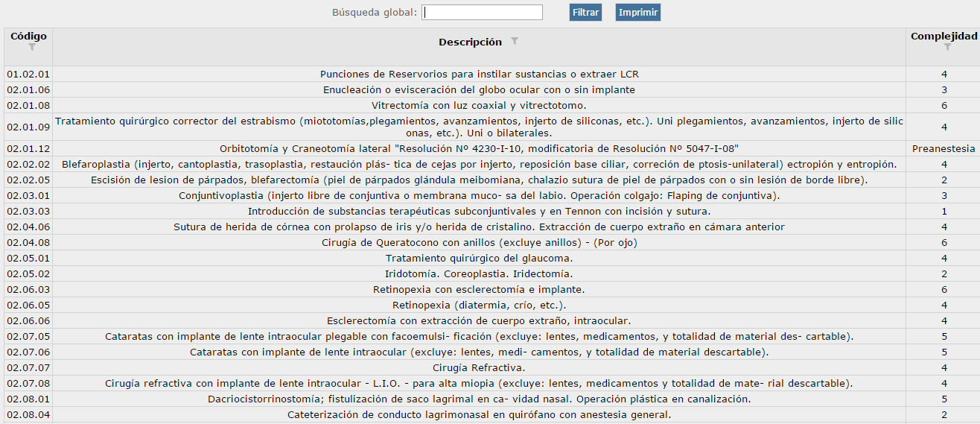Select code cell 02.01.09
Viewport: 980px width, 424px height.
click(x=28, y=127)
